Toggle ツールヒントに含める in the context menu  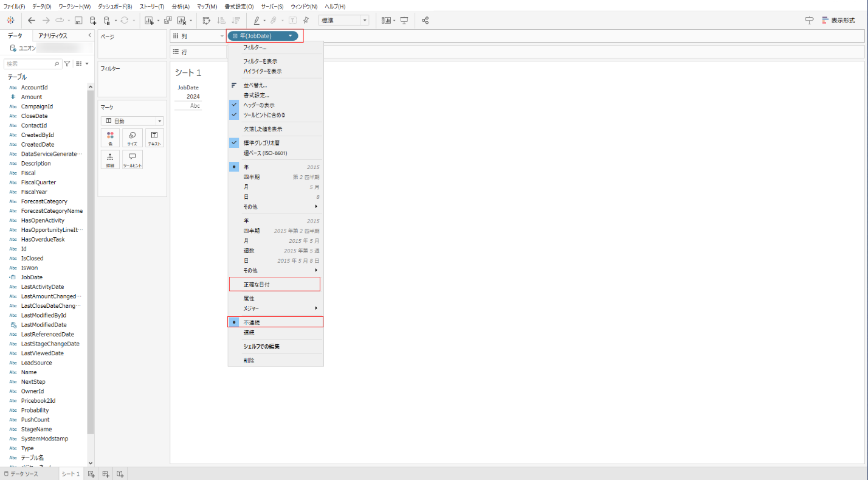point(264,115)
